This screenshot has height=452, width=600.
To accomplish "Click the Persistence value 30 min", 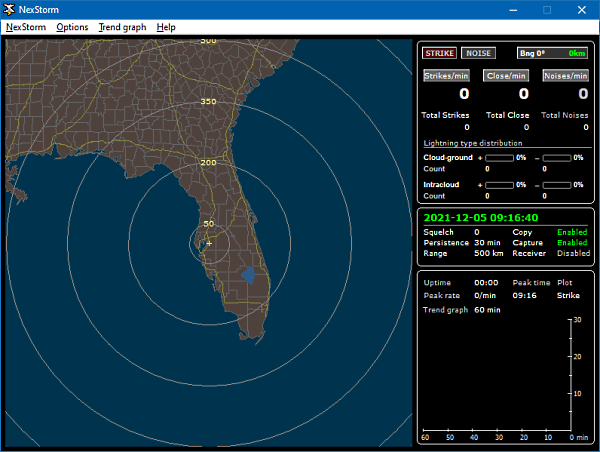I will click(x=487, y=243).
